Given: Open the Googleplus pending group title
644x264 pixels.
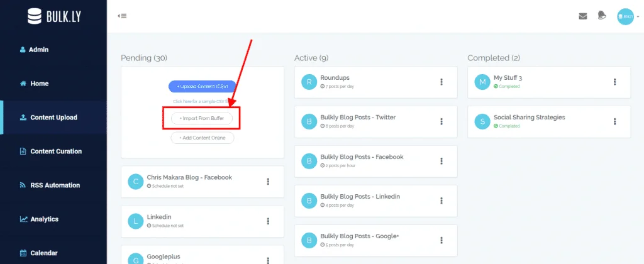Looking at the screenshot, I should point(164,256).
